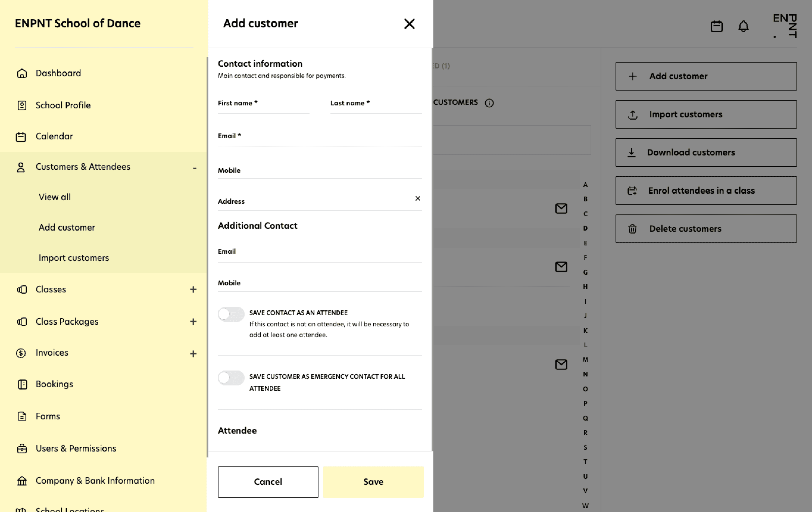Click Enrol attendees in a class
Screen dimensions: 812x512
tap(706, 191)
